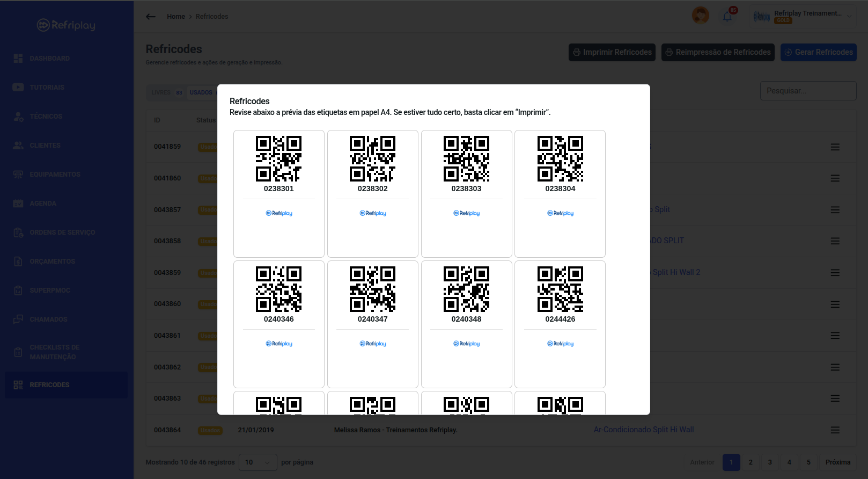Go to page 3
Screen dimensions: 868x479
770,462
